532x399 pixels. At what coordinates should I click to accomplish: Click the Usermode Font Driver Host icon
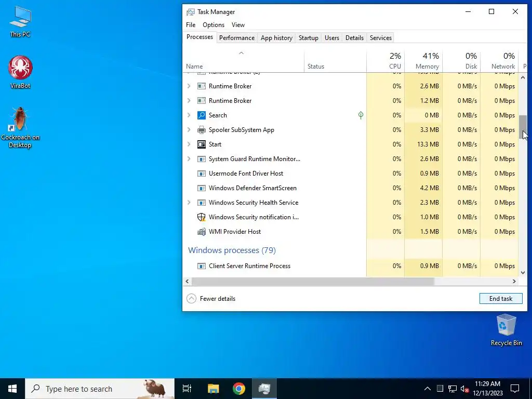click(201, 174)
